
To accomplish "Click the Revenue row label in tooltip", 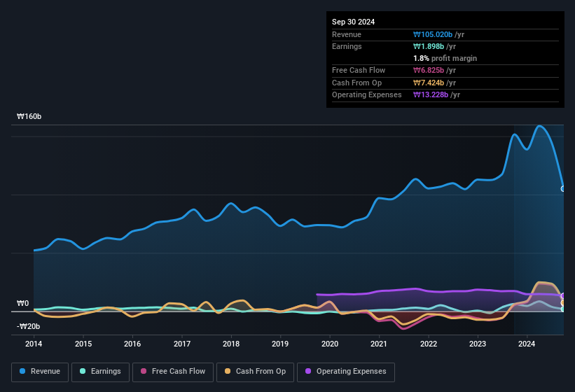I will pos(347,34).
